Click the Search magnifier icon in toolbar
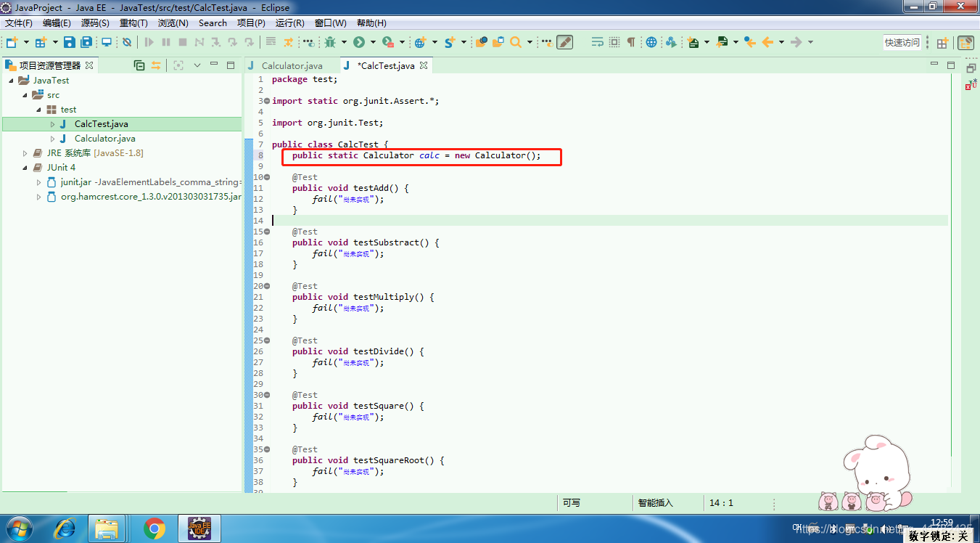 (x=516, y=42)
